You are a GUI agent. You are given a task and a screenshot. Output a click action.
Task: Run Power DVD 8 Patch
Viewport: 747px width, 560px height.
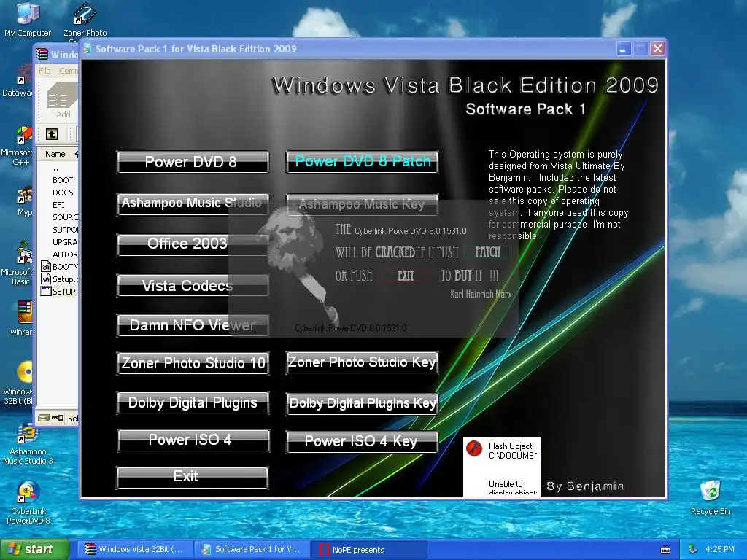point(362,162)
